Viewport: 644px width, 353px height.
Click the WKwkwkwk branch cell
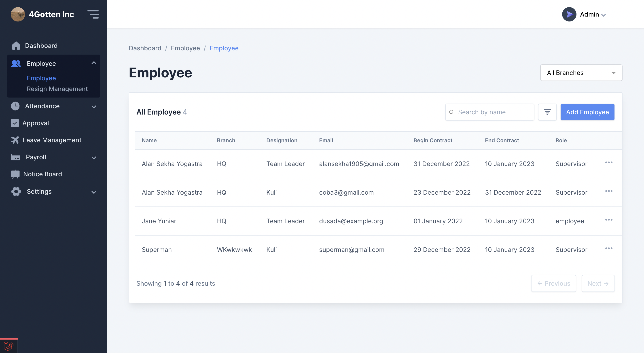pos(235,250)
